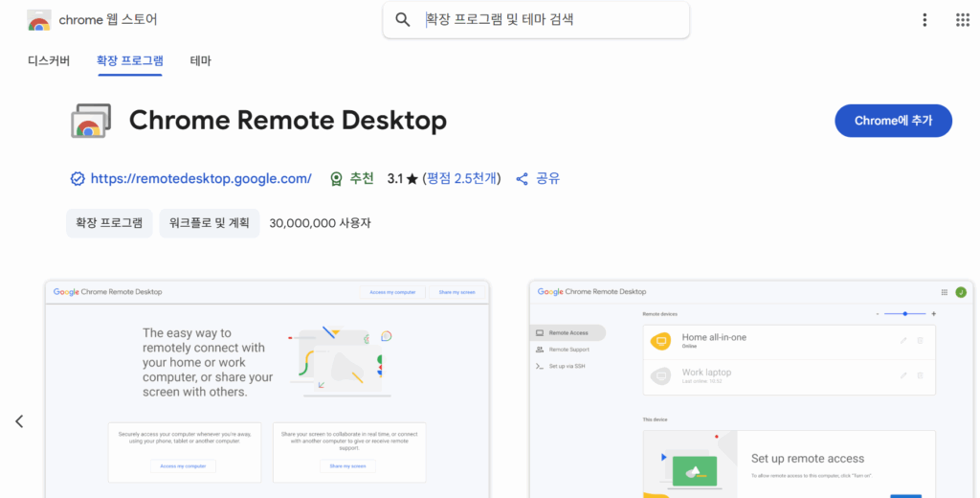Click the 확장 프로그램 category chip
Viewport: 980px width, 498px height.
click(x=109, y=223)
